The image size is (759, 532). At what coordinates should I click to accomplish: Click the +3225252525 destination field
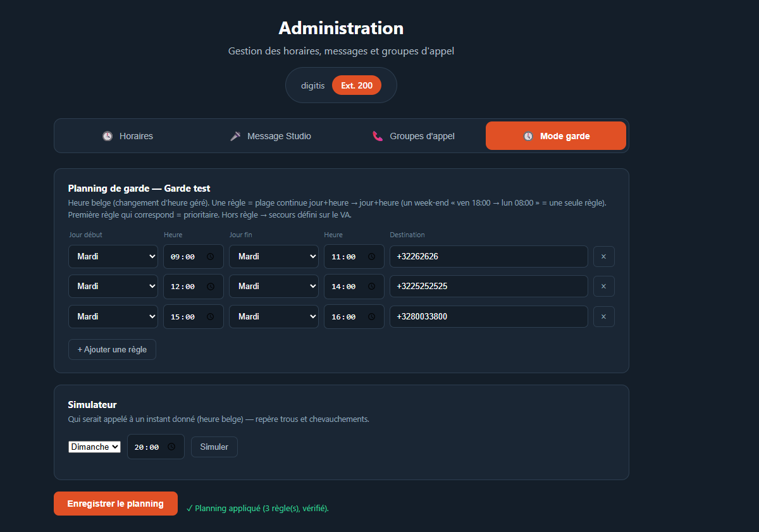pos(489,287)
